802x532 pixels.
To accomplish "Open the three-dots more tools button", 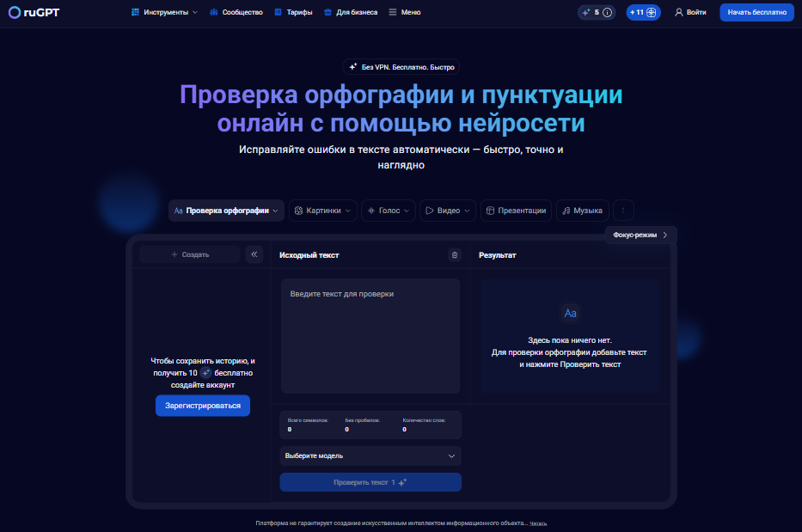I will pos(623,211).
